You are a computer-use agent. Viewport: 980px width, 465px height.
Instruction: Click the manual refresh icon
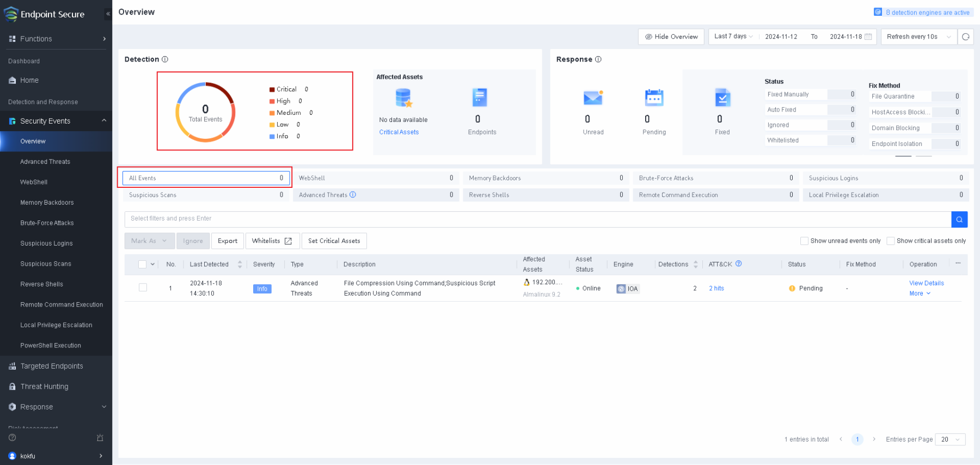965,37
